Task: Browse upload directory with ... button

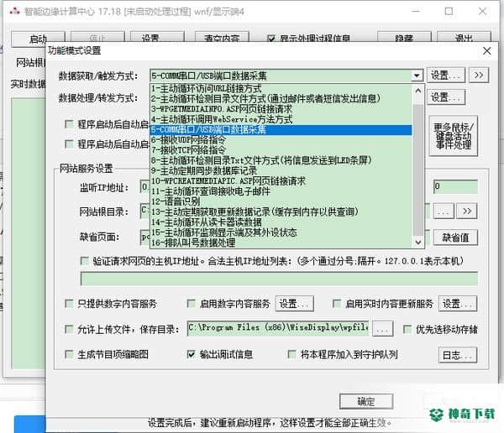Action: point(382,329)
